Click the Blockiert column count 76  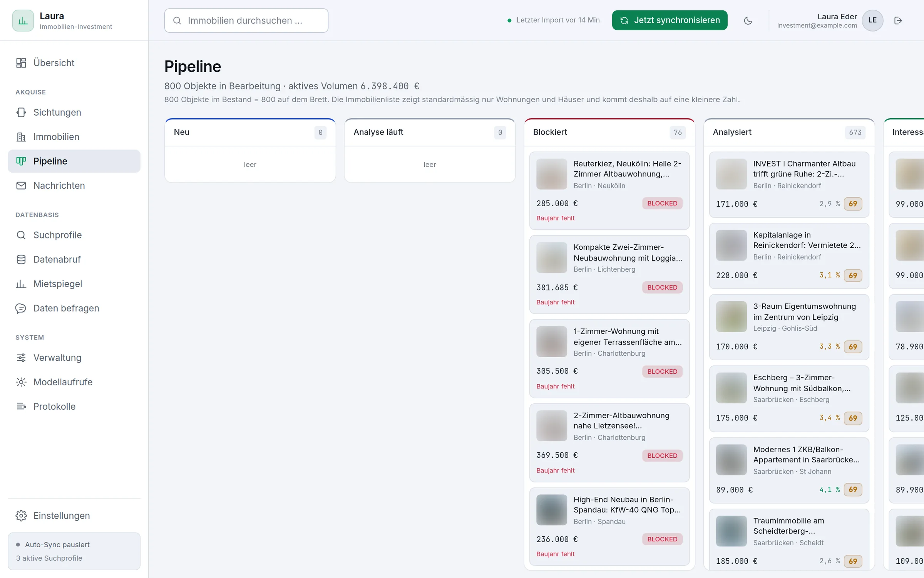coord(678,133)
